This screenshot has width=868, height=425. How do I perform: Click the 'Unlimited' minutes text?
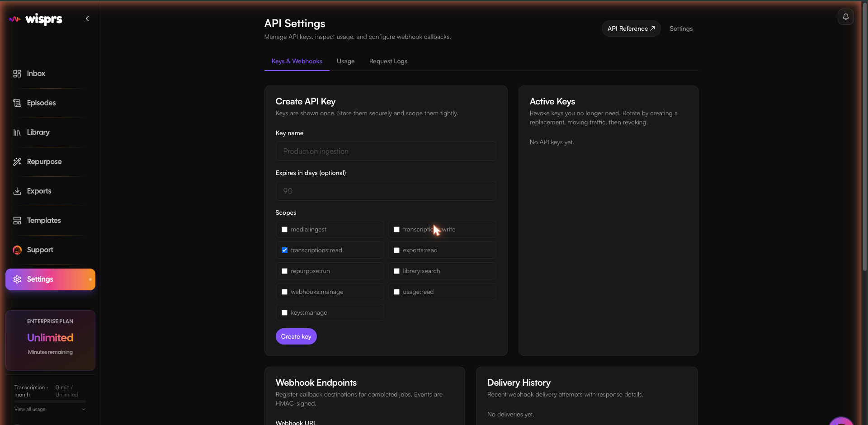(x=50, y=338)
